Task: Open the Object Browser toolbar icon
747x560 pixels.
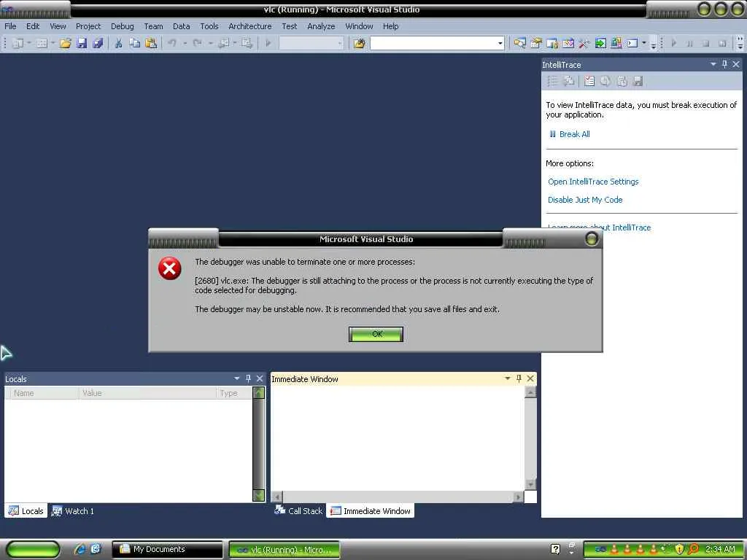Action: point(552,43)
